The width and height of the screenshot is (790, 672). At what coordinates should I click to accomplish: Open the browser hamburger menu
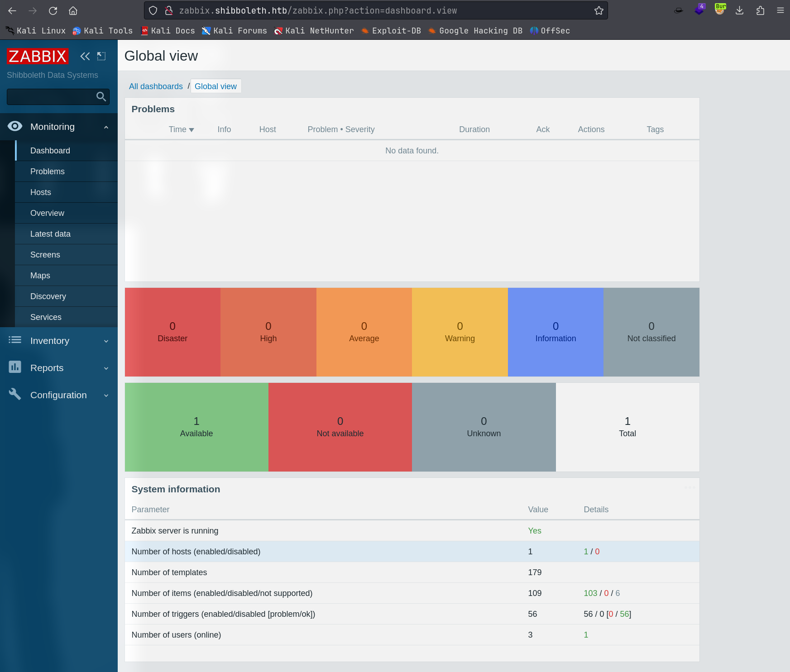780,10
